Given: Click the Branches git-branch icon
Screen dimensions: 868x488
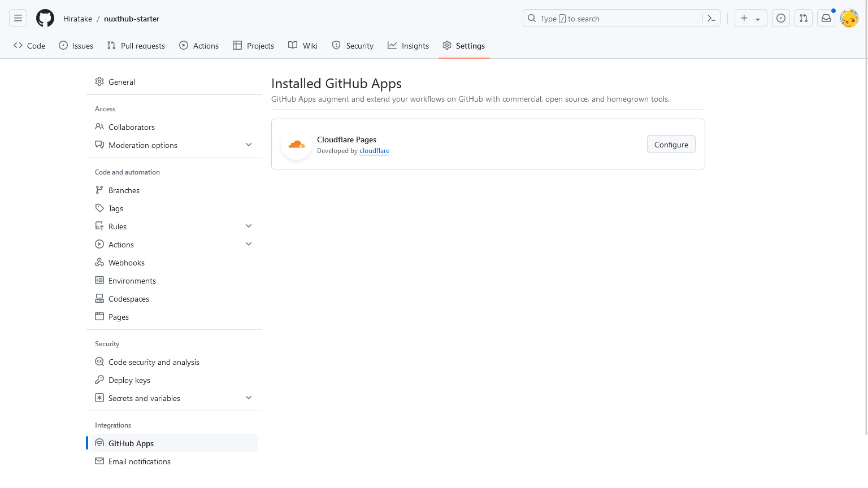Looking at the screenshot, I should click(x=99, y=190).
